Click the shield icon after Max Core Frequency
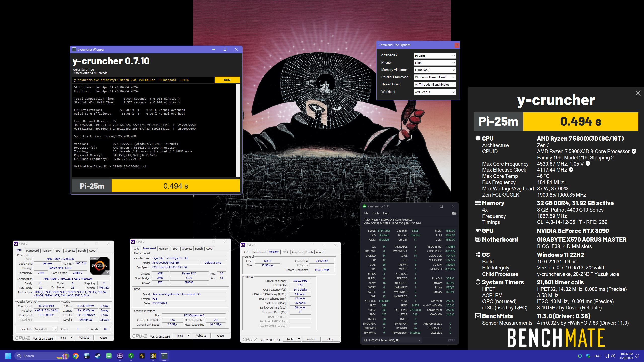Viewport: 644px width, 362px height. point(588,164)
